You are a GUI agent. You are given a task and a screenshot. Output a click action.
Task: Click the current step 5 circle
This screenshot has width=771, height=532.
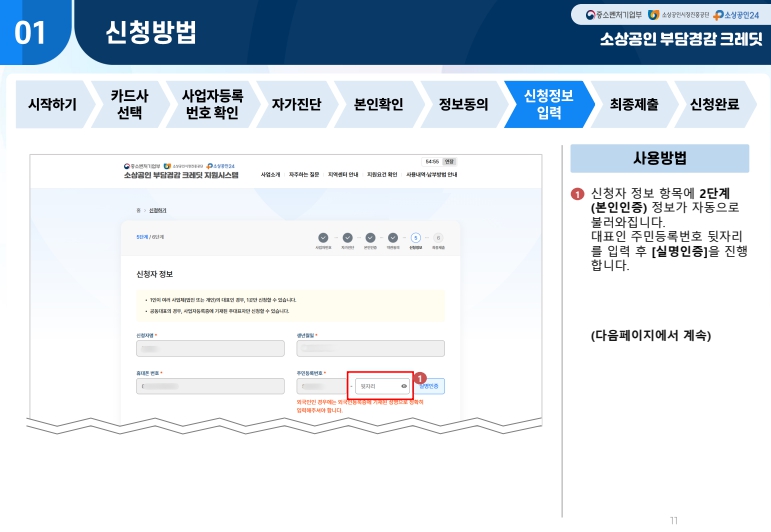(x=415, y=238)
